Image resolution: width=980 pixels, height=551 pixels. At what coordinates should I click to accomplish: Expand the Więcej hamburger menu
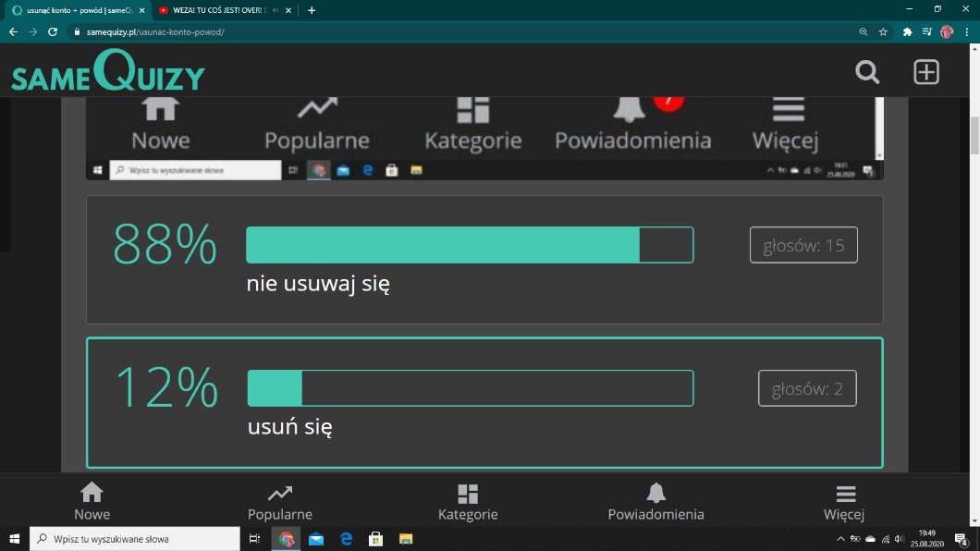844,501
